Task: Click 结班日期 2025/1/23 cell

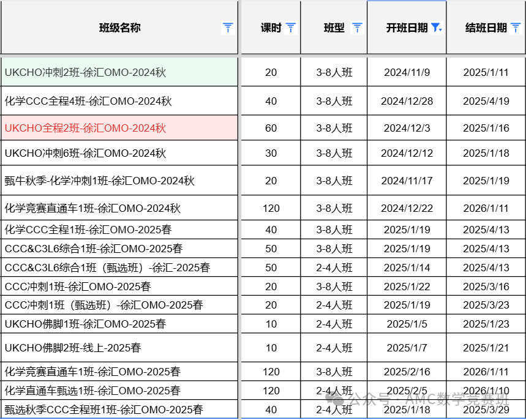Action: coord(486,324)
